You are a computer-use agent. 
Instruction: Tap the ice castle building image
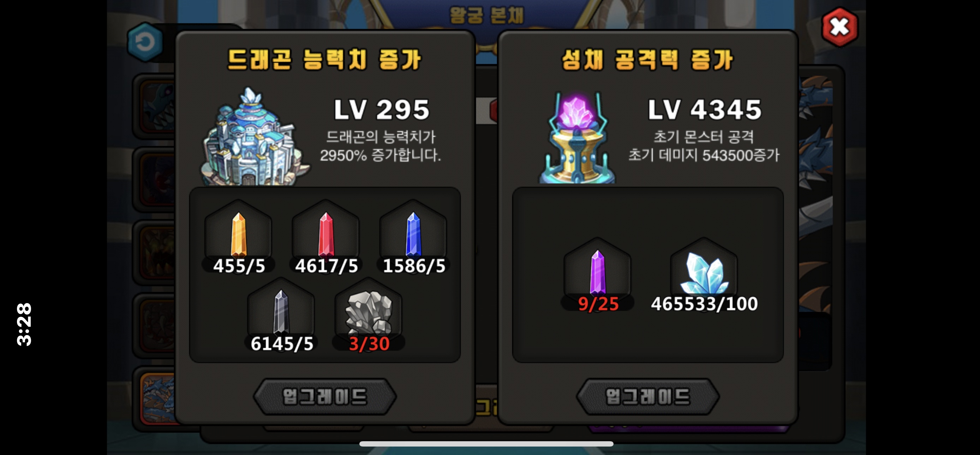[x=254, y=138]
